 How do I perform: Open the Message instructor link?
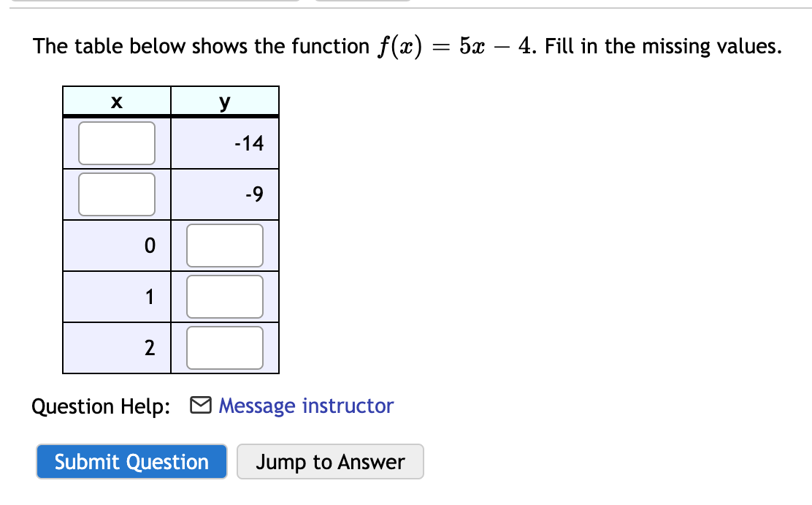[x=307, y=406]
